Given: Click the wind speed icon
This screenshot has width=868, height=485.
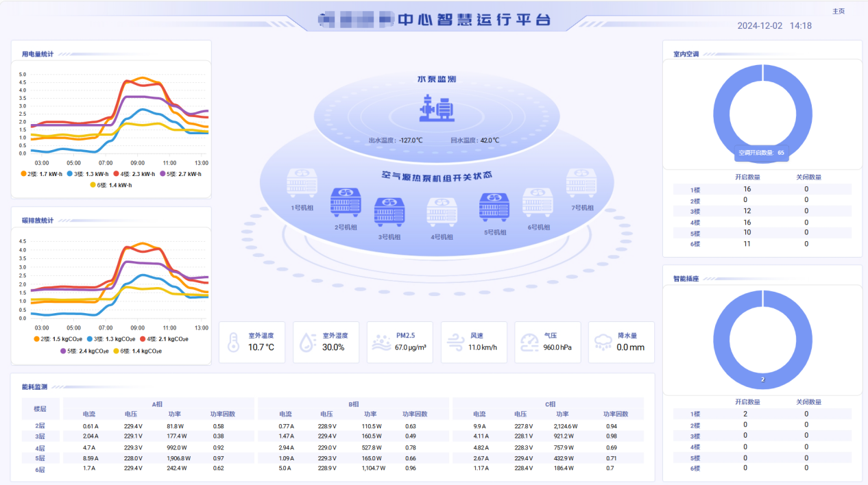Looking at the screenshot, I should tap(455, 342).
